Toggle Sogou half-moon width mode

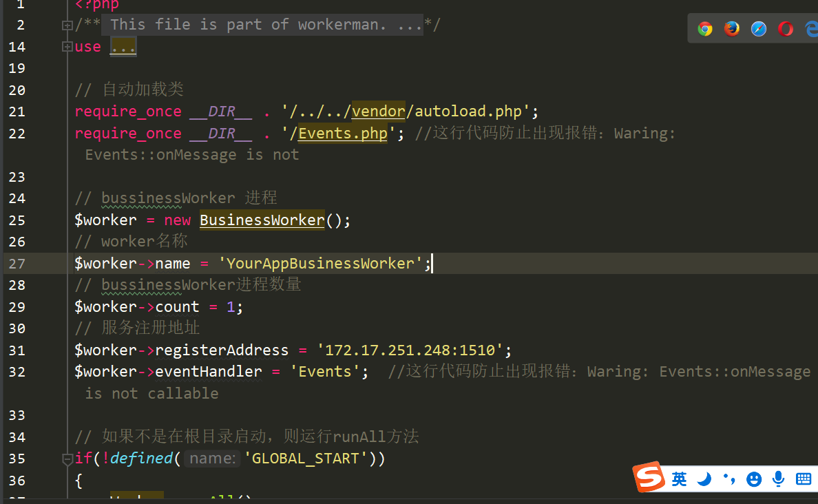click(704, 479)
